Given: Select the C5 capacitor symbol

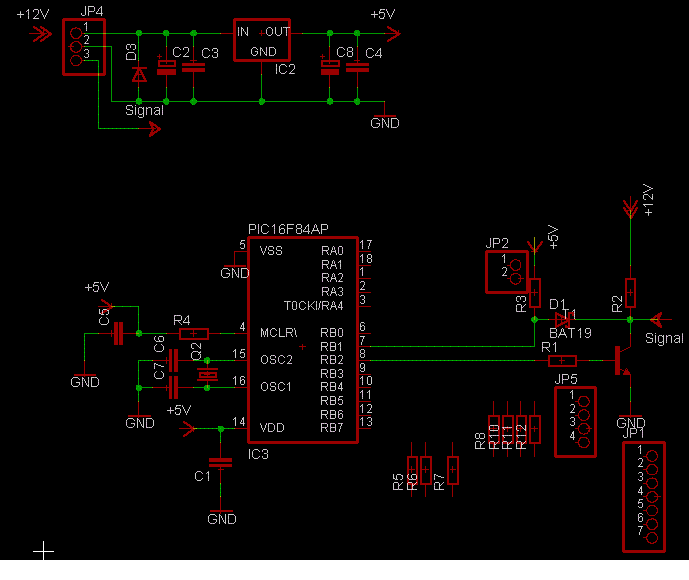Looking at the screenshot, I should (x=118, y=333).
